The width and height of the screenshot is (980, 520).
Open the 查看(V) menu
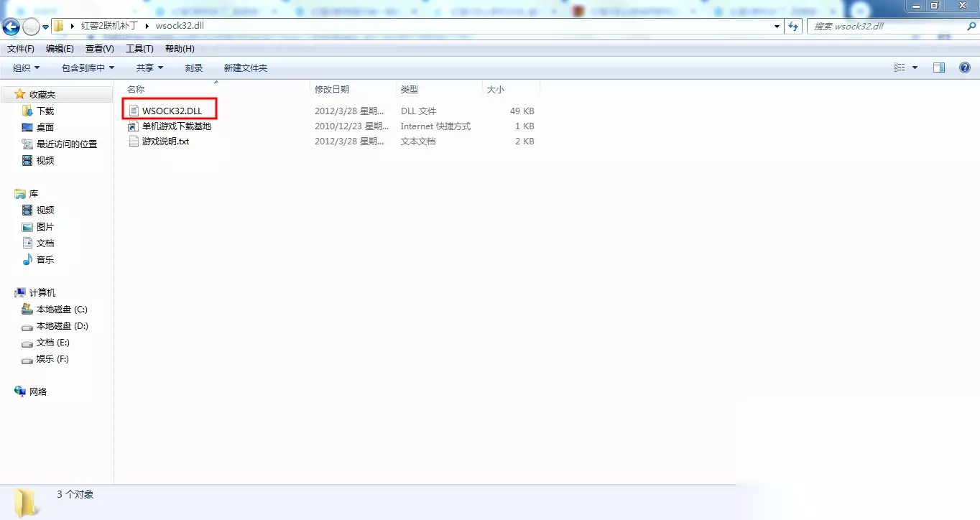(x=100, y=49)
